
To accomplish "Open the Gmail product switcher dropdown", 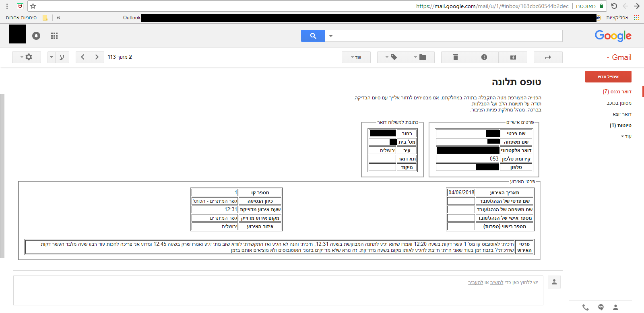I will (619, 58).
